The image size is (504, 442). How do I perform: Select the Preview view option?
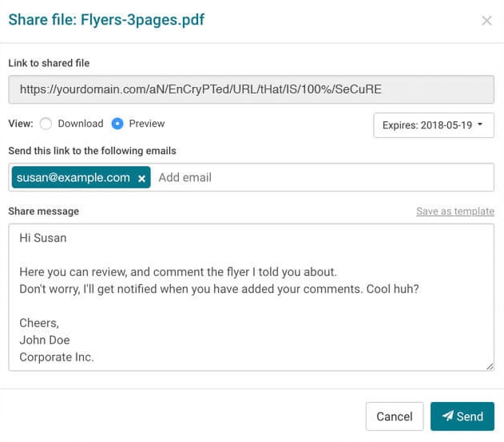pyautogui.click(x=117, y=124)
